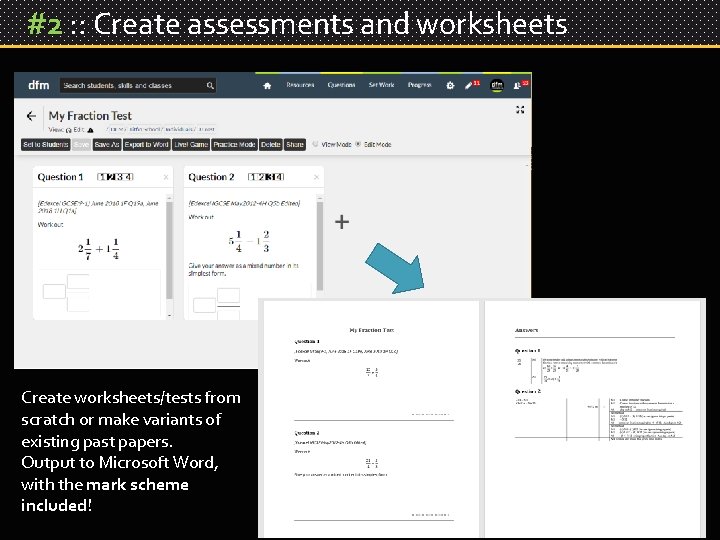Open the Set Work menu
This screenshot has height=540, width=720.
[x=381, y=85]
